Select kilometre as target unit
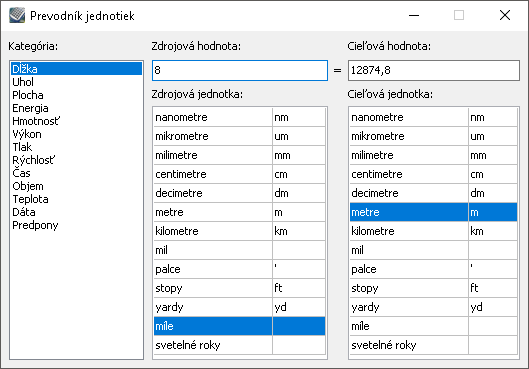 point(434,231)
